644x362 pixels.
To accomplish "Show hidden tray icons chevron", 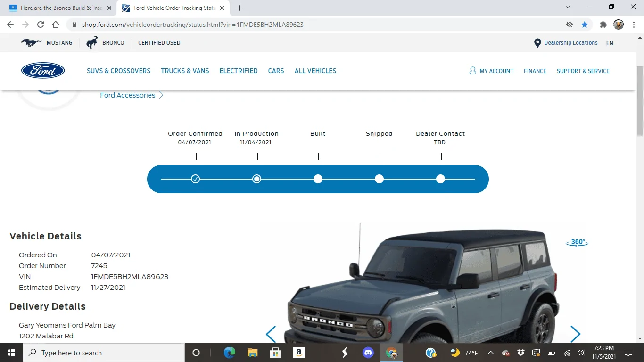I will tap(490, 353).
